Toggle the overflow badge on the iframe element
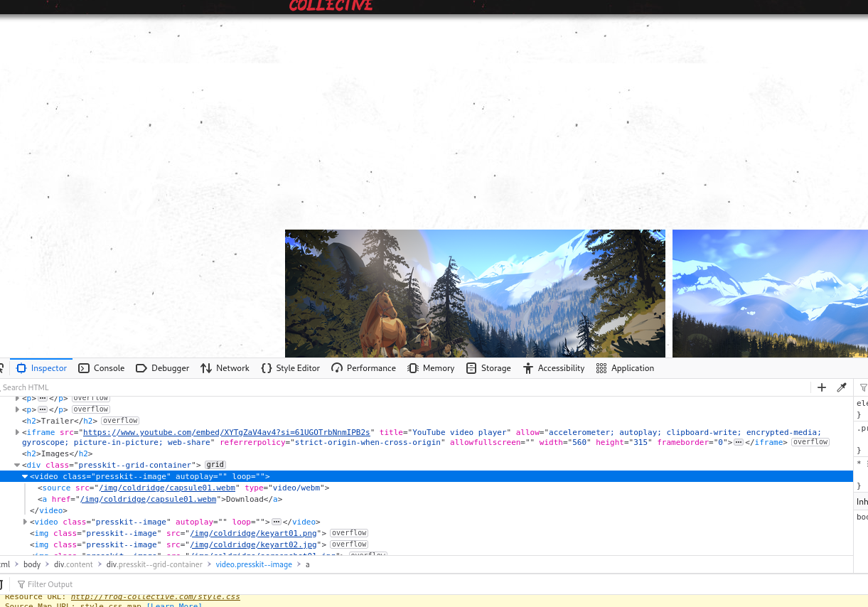 [810, 442]
